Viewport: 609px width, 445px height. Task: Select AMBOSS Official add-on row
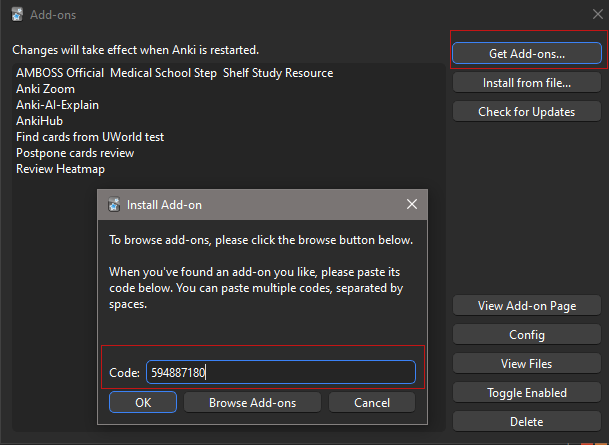tap(228, 73)
